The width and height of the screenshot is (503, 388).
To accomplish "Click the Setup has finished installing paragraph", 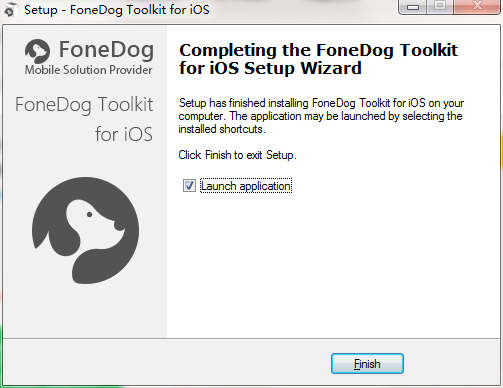I will pyautogui.click(x=321, y=116).
